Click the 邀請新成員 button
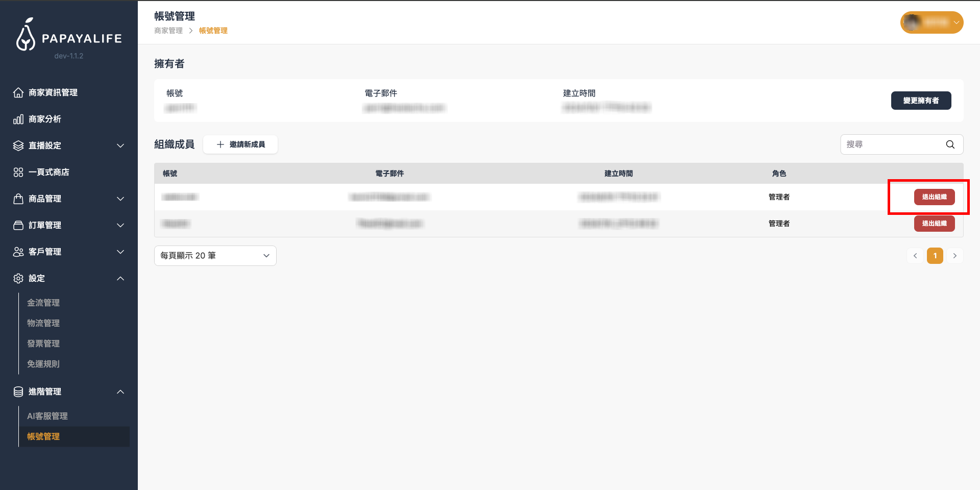This screenshot has width=980, height=490. [240, 144]
